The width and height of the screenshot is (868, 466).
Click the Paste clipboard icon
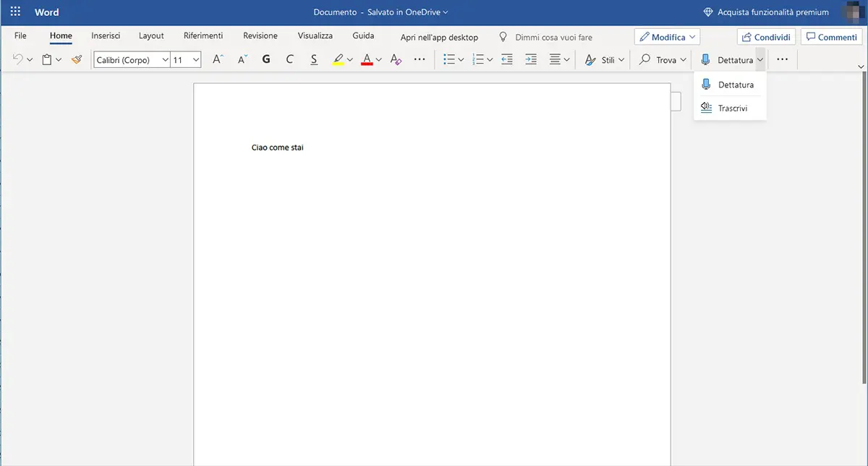pyautogui.click(x=47, y=60)
